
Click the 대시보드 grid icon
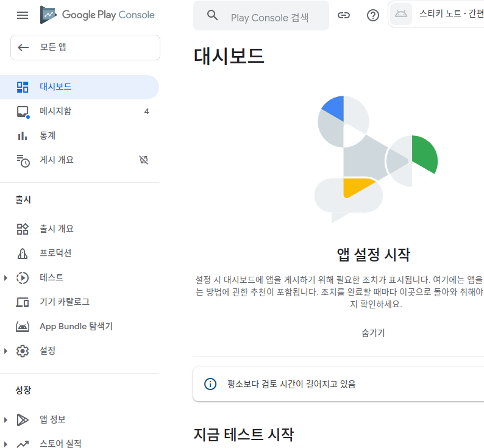pos(23,87)
